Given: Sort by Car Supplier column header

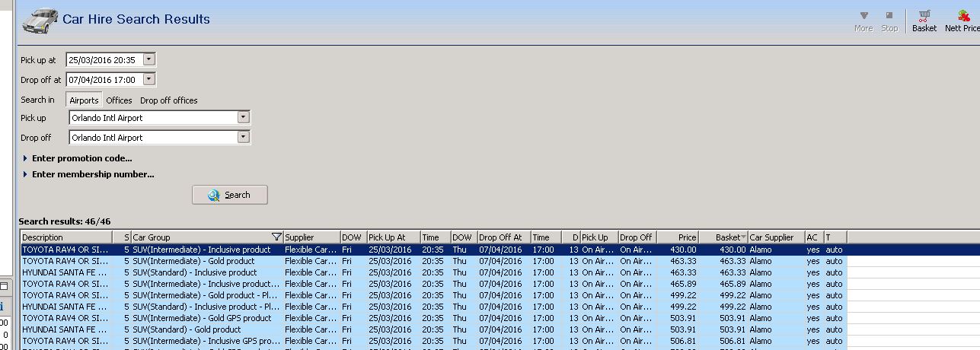Looking at the screenshot, I should [776, 237].
